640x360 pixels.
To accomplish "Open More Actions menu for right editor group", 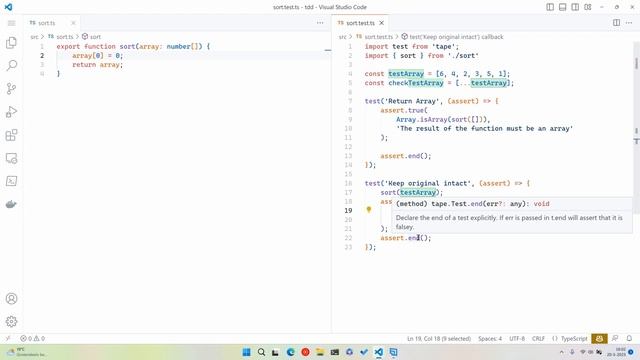I will [629, 23].
